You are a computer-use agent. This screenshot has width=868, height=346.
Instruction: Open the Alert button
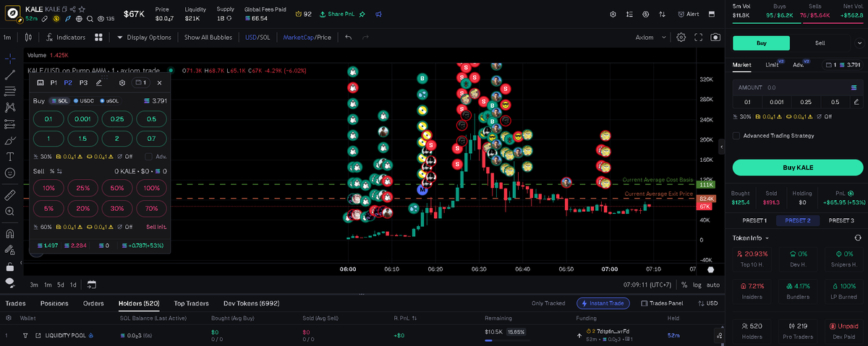pos(688,14)
